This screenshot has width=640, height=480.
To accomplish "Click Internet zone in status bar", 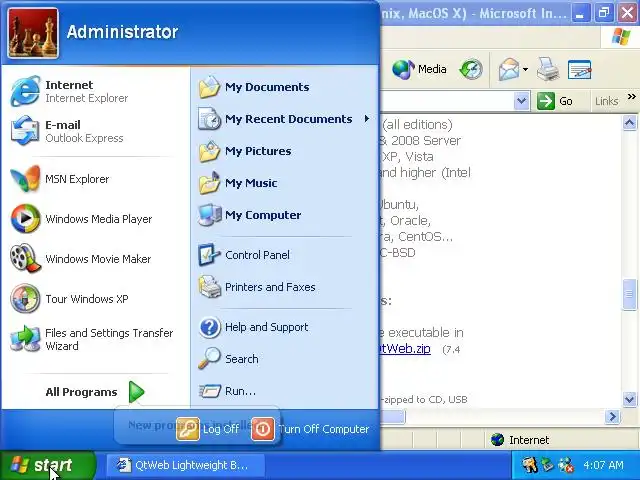I will point(520,440).
